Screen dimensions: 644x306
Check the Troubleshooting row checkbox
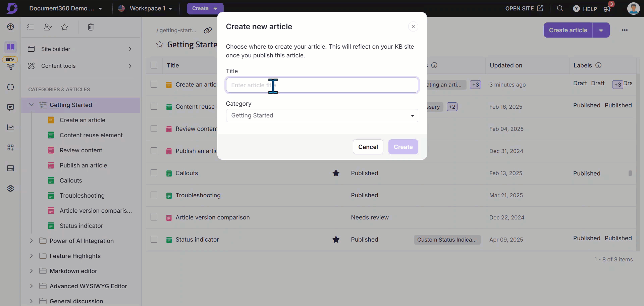point(154,195)
